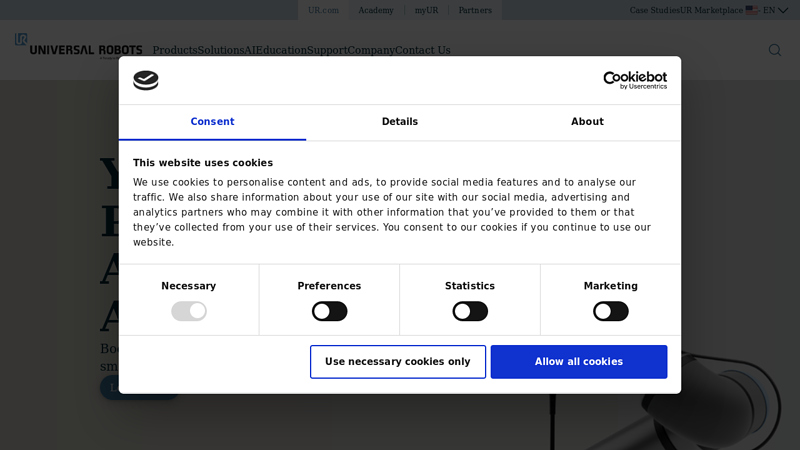
Task: Click the Cookiebot by Usercentrics logo
Action: tap(635, 80)
